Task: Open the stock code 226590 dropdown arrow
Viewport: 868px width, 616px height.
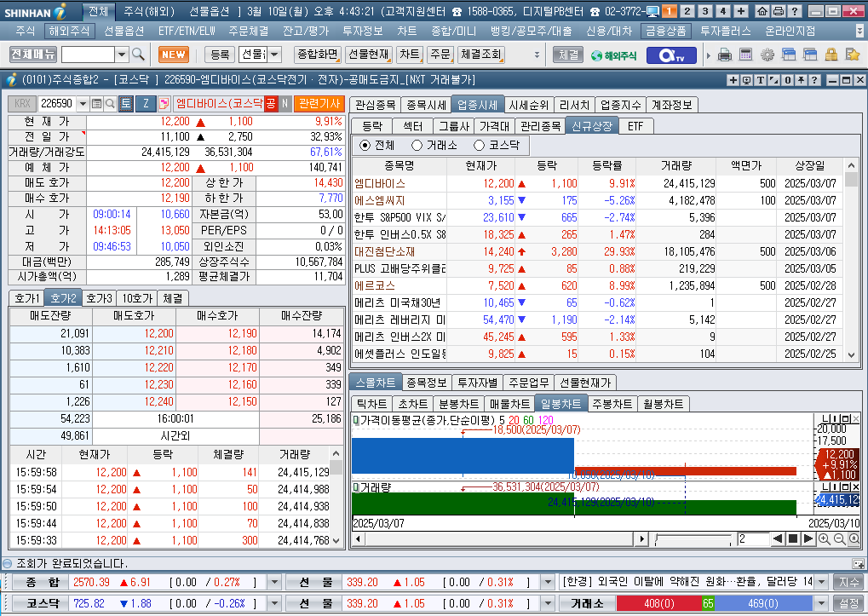Action: pos(83,103)
